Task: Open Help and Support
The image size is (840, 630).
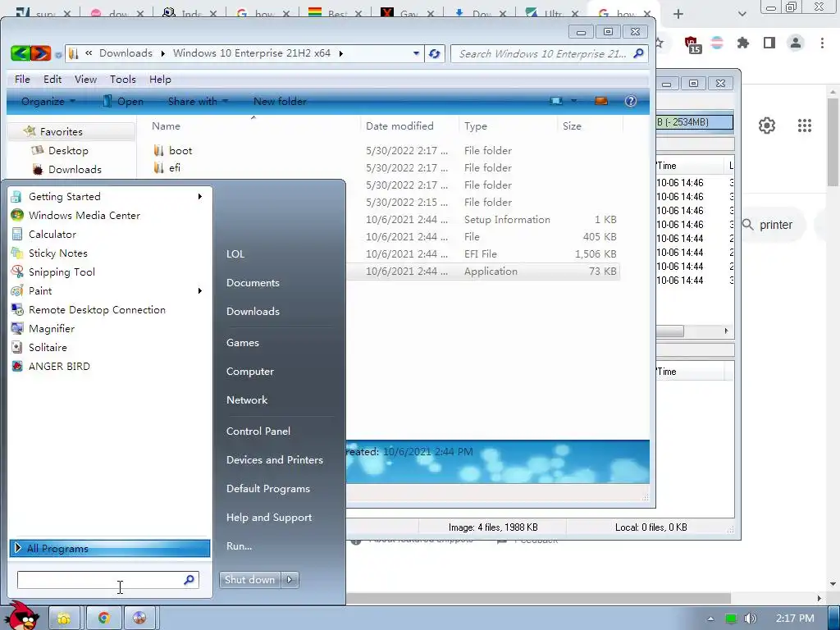Action: pyautogui.click(x=269, y=518)
